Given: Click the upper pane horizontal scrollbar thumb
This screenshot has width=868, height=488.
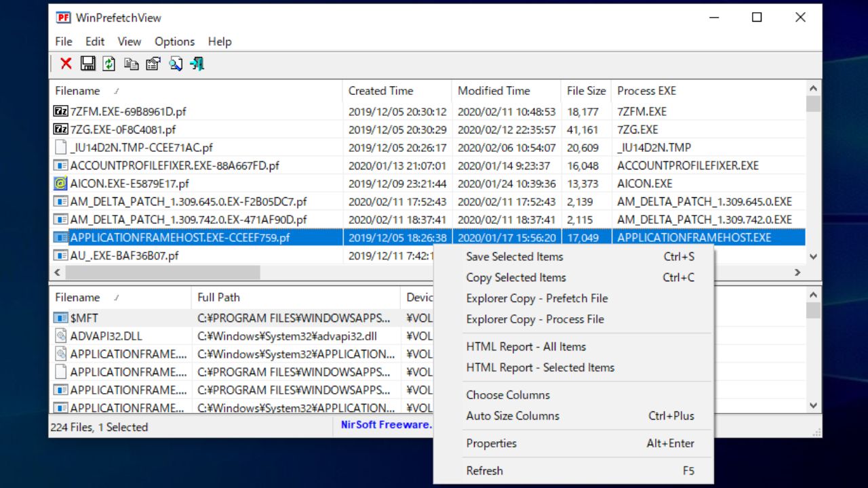Looking at the screenshot, I should (x=163, y=272).
